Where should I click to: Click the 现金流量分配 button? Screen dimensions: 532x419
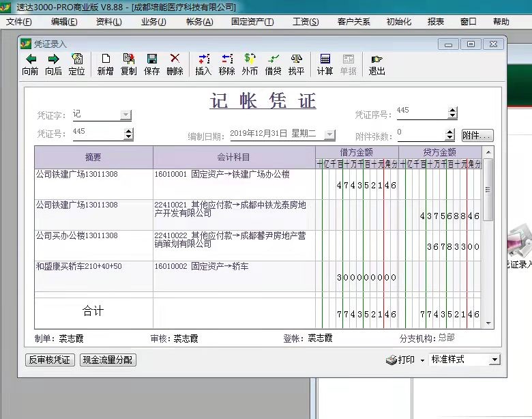coord(108,360)
